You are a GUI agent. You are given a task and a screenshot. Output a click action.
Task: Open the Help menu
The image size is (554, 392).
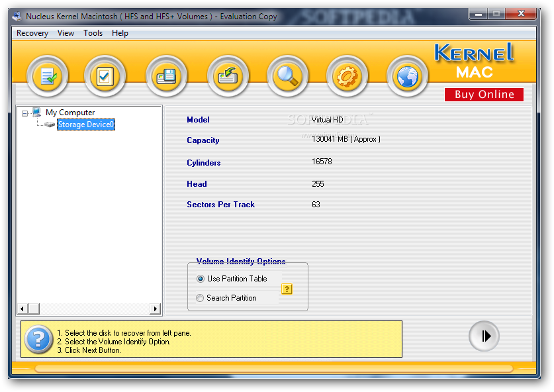pos(120,33)
